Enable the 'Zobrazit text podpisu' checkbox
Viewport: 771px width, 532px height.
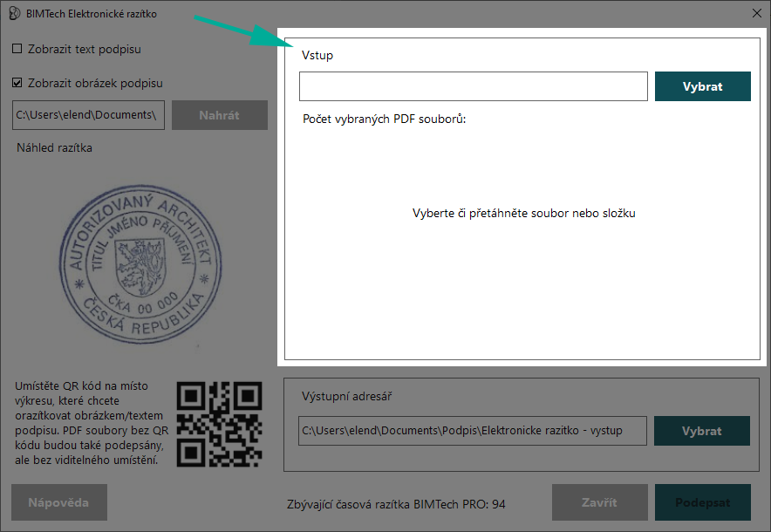tap(17, 49)
